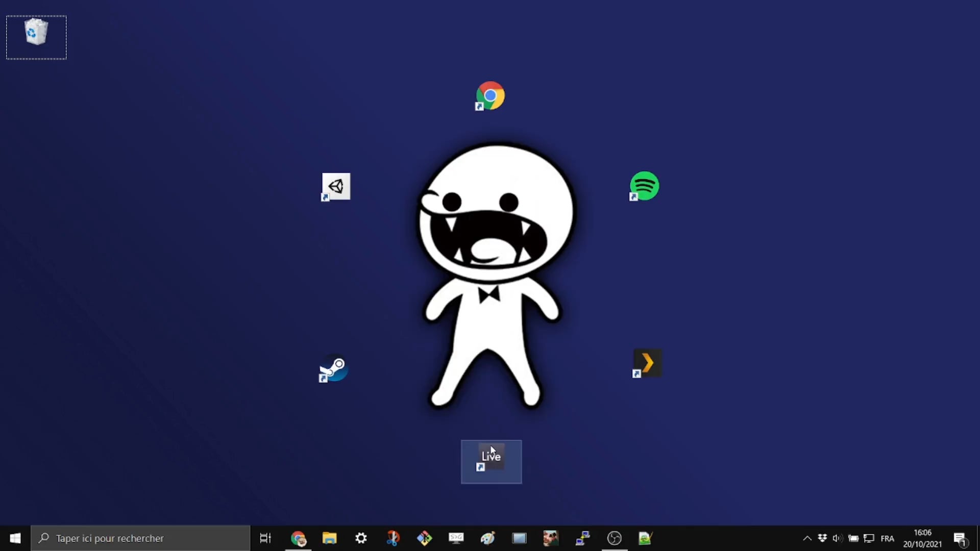Expand the hidden system tray icons

(x=807, y=538)
